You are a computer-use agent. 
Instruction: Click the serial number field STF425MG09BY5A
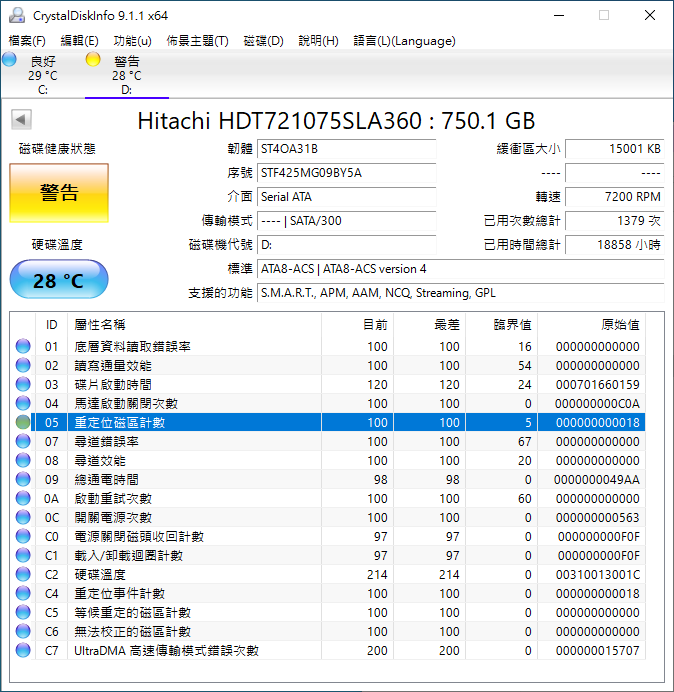pos(347,173)
